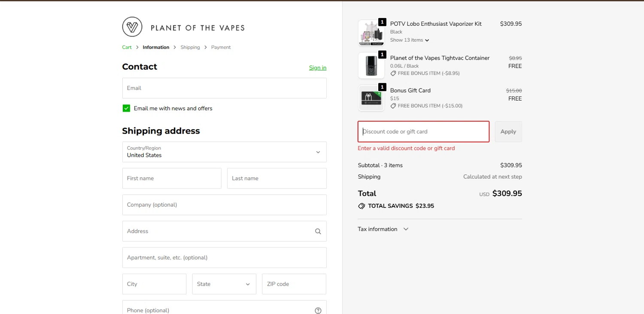Focus the Last name field
The image size is (644, 314).
[277, 178]
